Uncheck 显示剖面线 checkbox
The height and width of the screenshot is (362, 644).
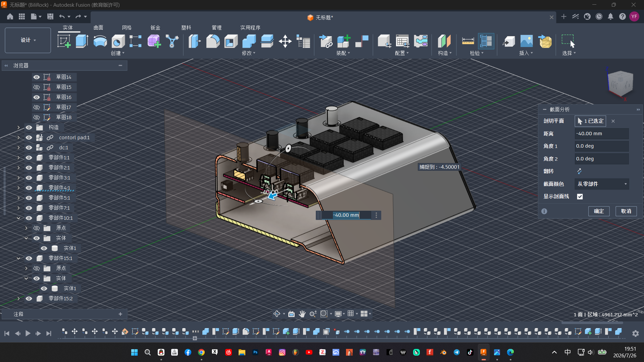[580, 197]
